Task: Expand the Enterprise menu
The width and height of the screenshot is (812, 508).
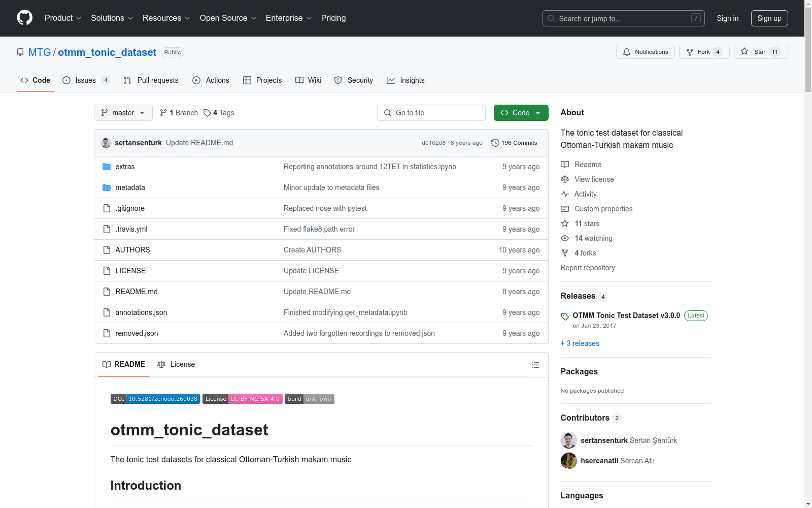Action: tap(289, 18)
